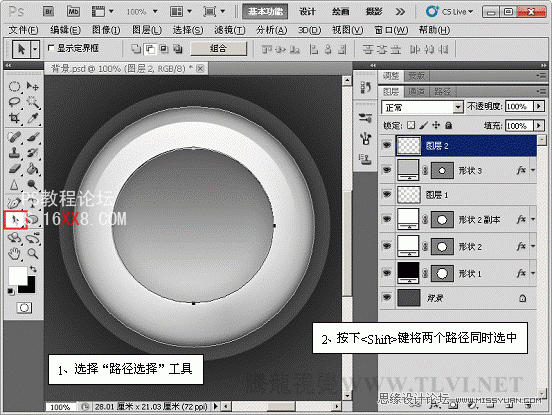Select the Pen tool

[x=14, y=203]
